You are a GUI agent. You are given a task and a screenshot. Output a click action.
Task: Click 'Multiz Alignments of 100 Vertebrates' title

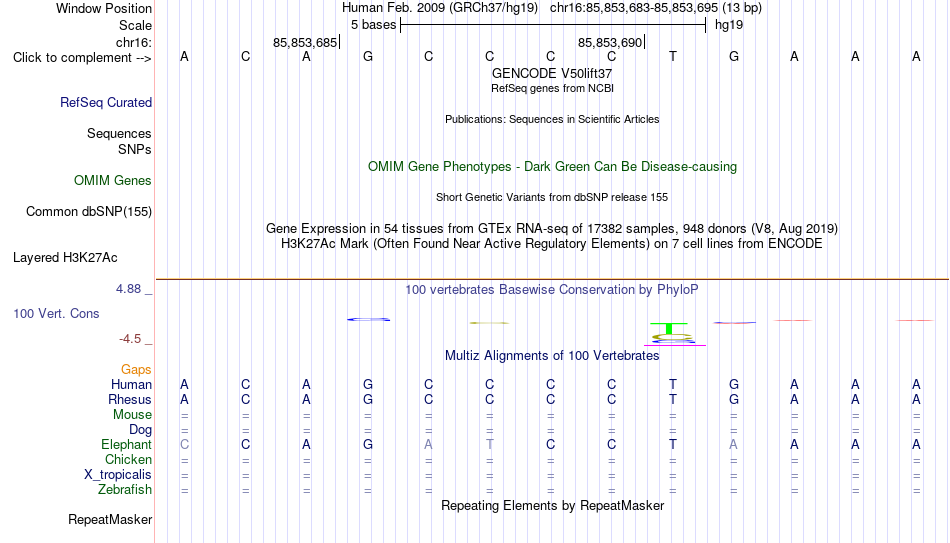pyautogui.click(x=552, y=356)
